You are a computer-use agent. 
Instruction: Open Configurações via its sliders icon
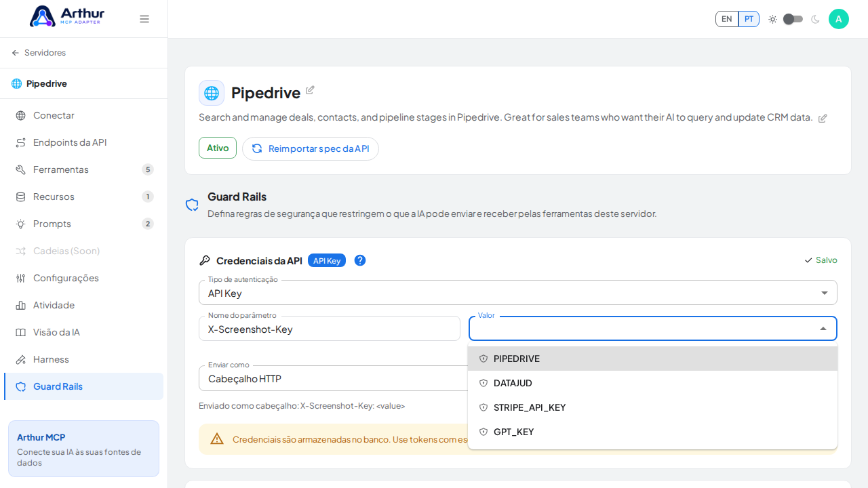click(x=21, y=278)
